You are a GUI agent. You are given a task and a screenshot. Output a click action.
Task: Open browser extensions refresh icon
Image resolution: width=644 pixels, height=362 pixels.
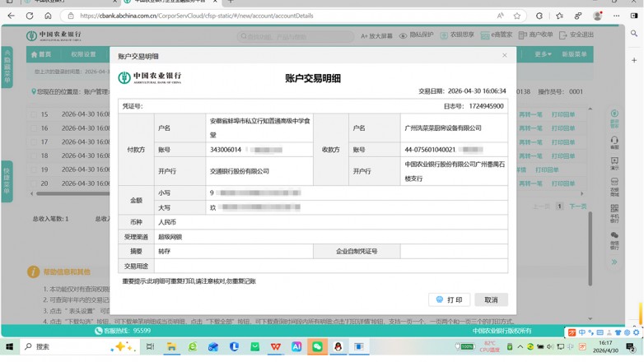539,16
